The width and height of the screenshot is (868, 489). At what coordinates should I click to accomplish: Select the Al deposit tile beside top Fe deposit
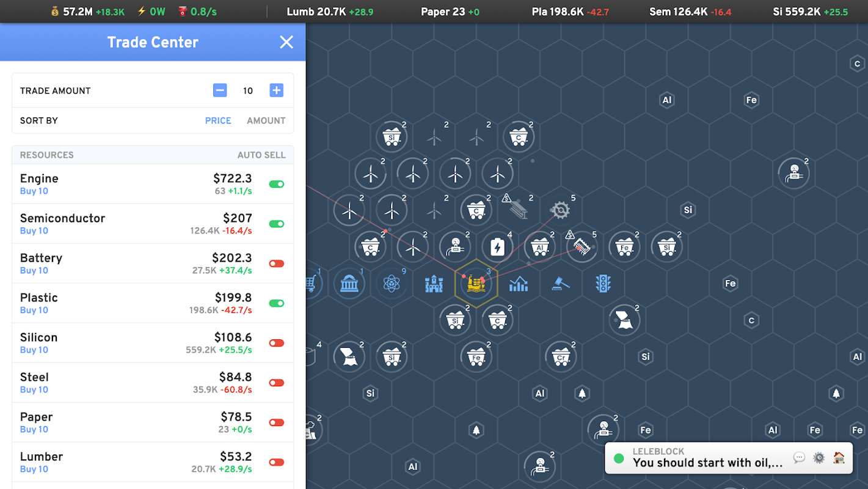pyautogui.click(x=667, y=100)
